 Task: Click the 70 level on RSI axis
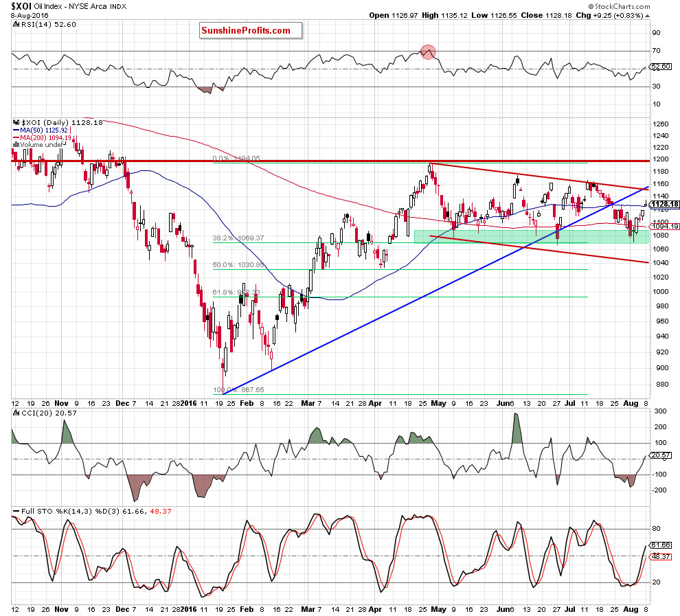(x=656, y=51)
